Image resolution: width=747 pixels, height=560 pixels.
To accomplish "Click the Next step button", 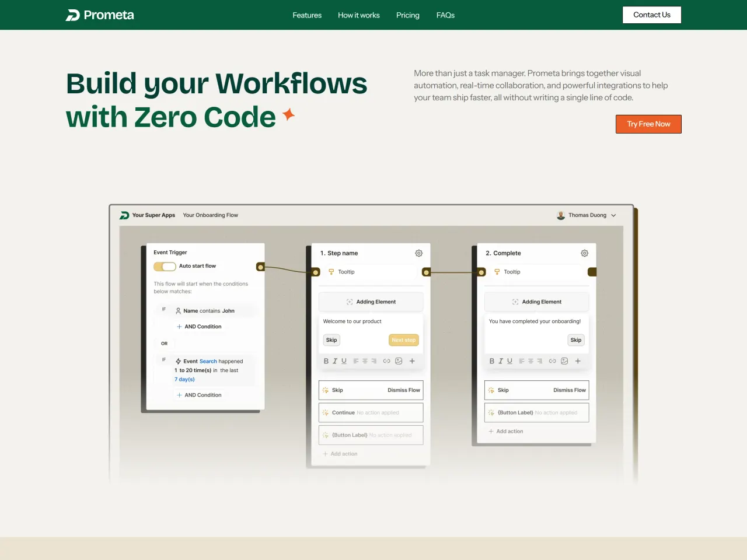I will 404,340.
